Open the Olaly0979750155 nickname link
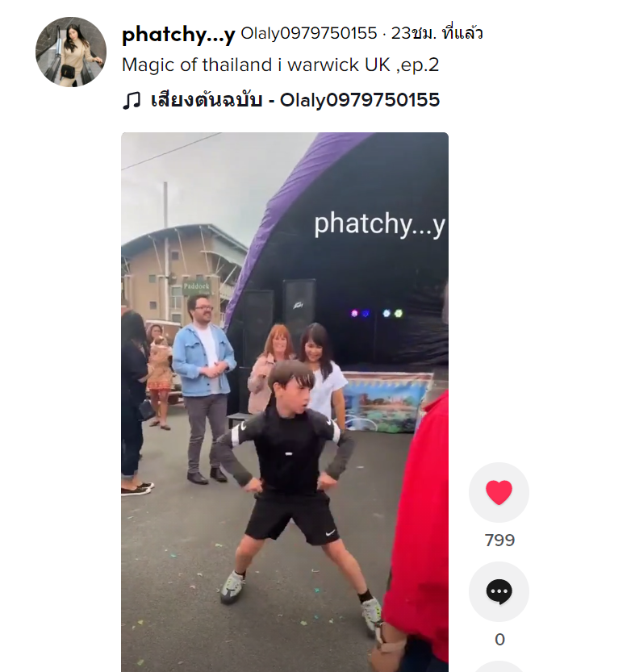 click(309, 33)
